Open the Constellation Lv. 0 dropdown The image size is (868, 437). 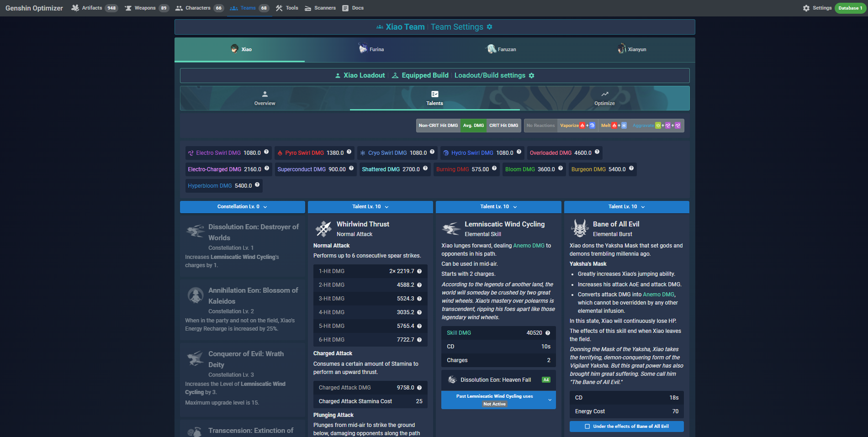(x=242, y=207)
